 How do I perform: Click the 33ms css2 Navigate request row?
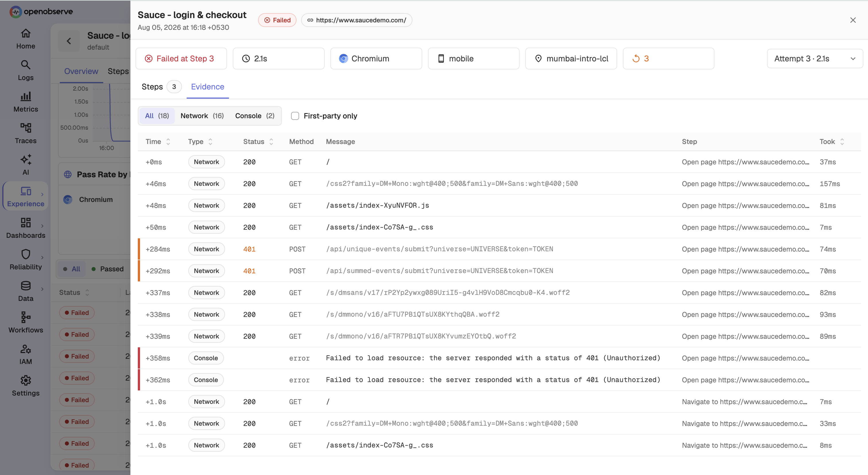(499, 423)
